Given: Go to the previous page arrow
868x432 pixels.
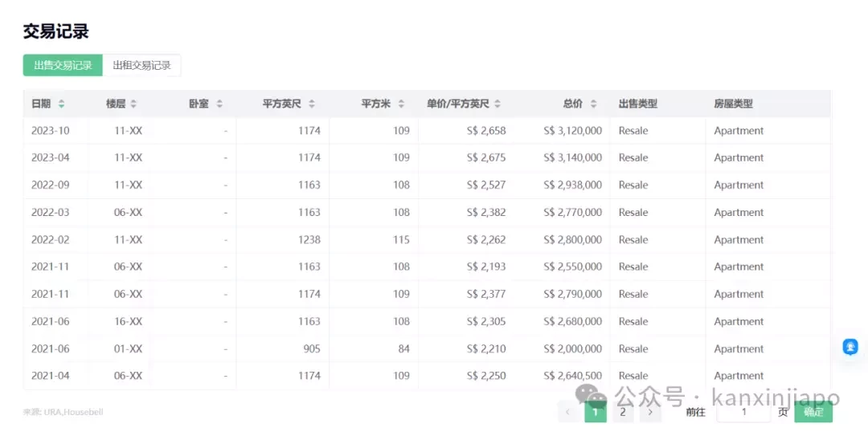Looking at the screenshot, I should pyautogui.click(x=567, y=412).
